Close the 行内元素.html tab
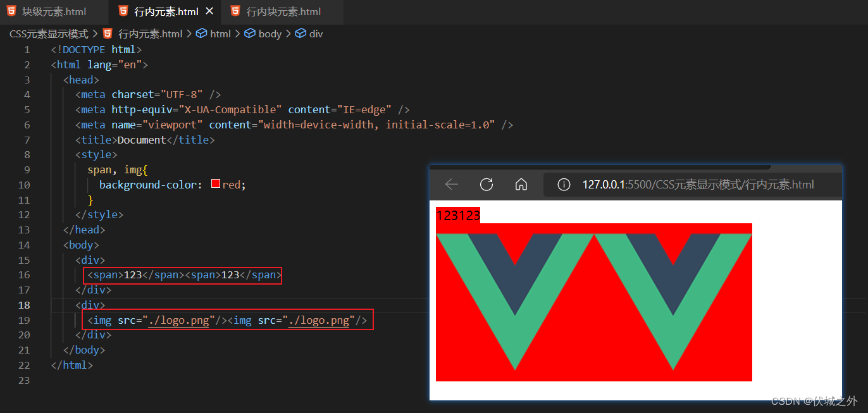Screen dimensions: 868x413 [209, 11]
